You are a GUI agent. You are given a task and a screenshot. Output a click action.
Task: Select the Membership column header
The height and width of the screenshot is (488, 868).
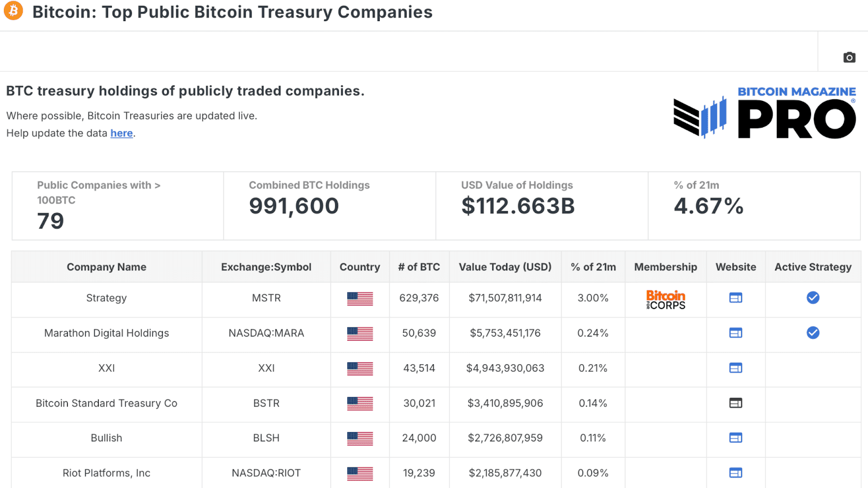tap(665, 267)
